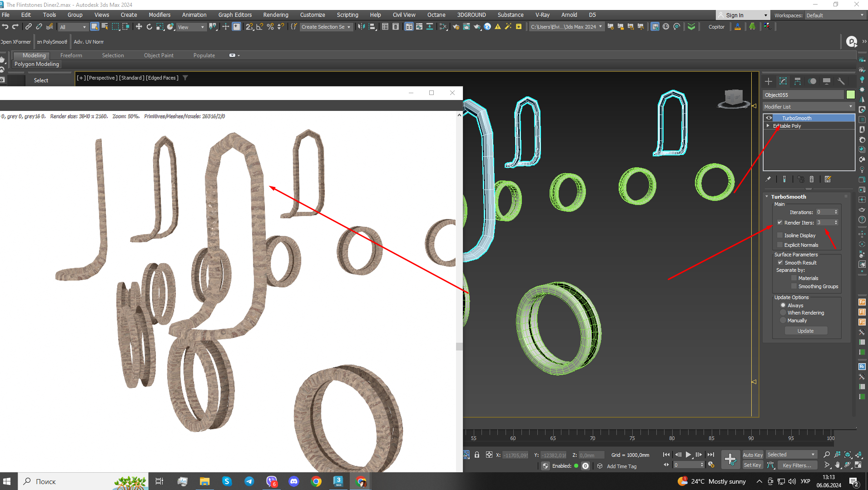868x490 pixels.
Task: Open the Utilities wrench tab
Action: tap(841, 81)
